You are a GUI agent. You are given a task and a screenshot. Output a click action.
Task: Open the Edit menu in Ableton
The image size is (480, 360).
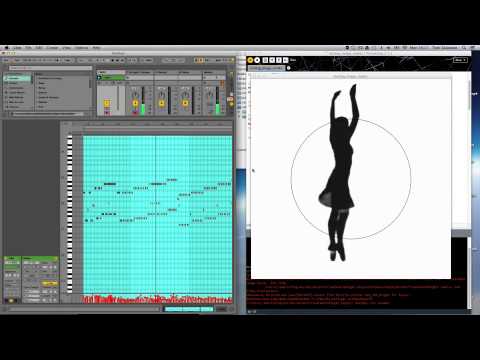pos(39,48)
